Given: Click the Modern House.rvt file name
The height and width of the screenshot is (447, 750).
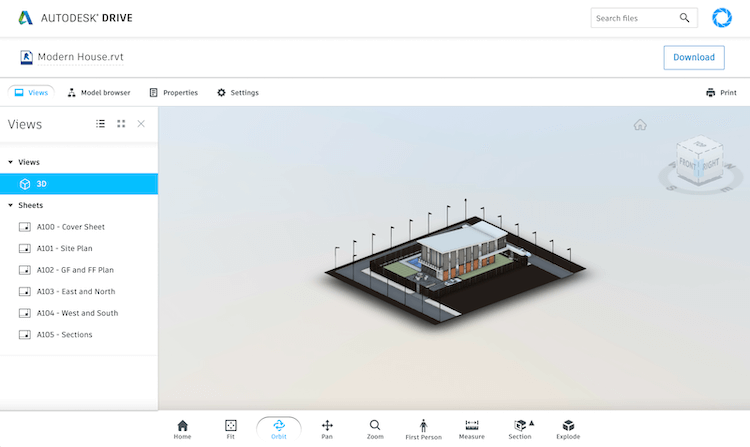Looking at the screenshot, I should click(80, 57).
